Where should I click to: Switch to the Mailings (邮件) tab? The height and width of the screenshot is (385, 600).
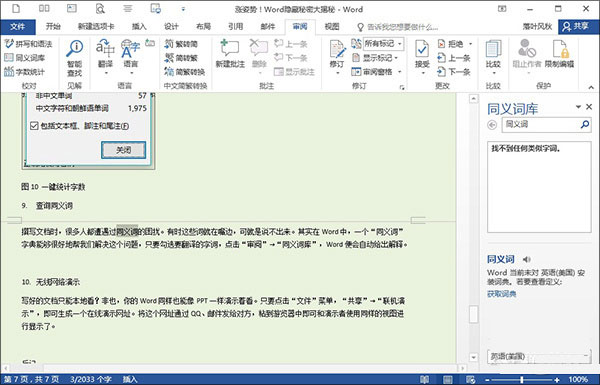[x=267, y=26]
